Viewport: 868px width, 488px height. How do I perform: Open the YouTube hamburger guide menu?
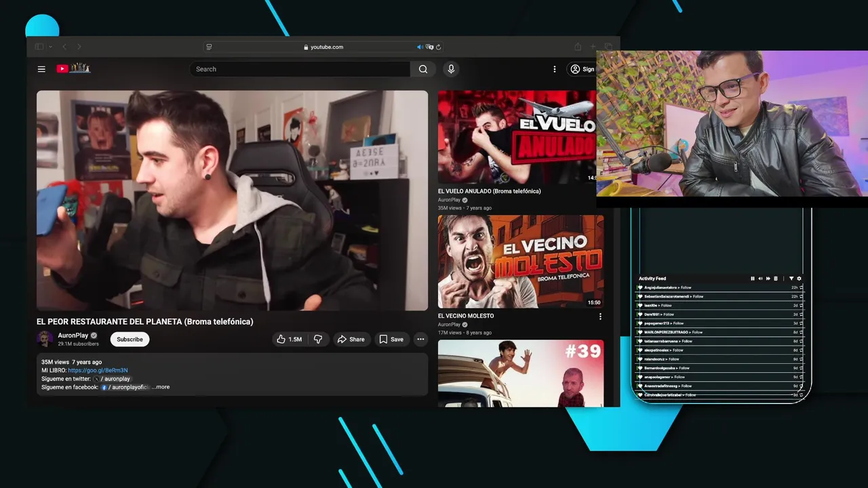(41, 69)
